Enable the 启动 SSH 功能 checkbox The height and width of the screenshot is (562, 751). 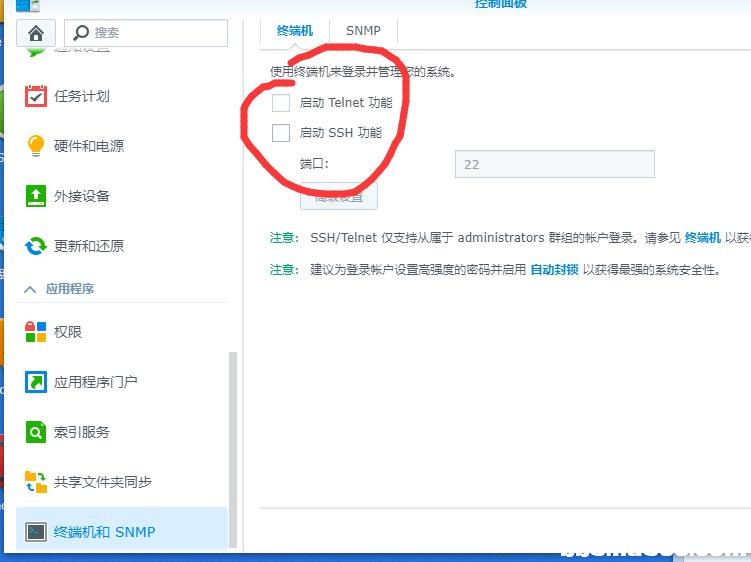[x=281, y=133]
